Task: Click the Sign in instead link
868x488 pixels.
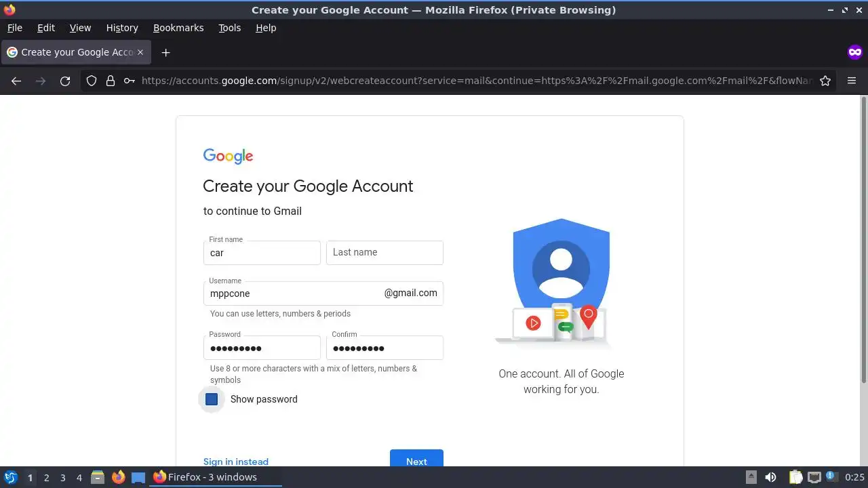Action: point(236,462)
